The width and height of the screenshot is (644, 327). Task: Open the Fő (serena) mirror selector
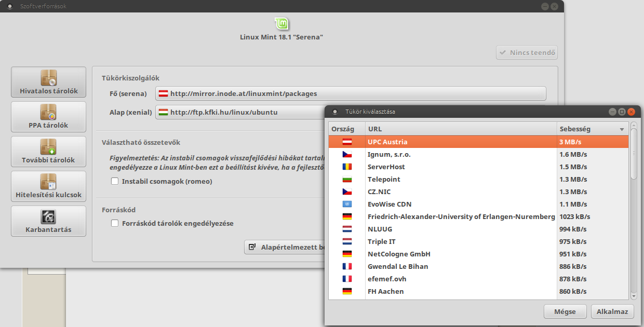click(x=351, y=93)
